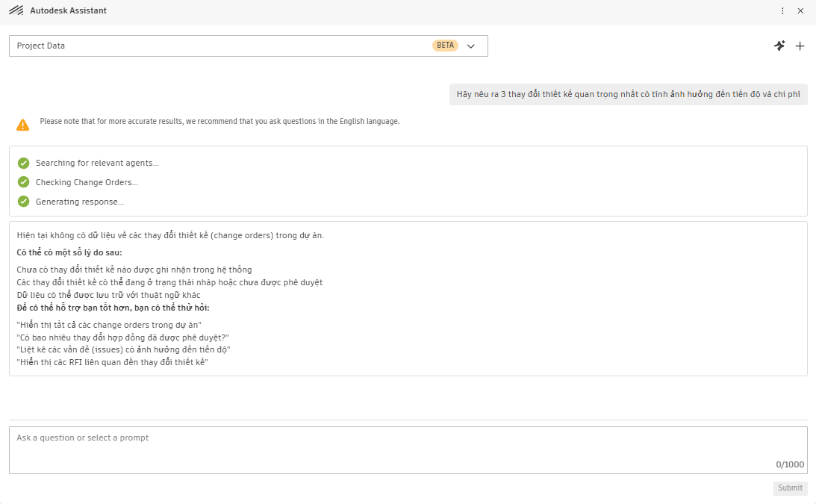The height and width of the screenshot is (504, 816).
Task: Start a new chat with plus icon
Action: pyautogui.click(x=800, y=46)
